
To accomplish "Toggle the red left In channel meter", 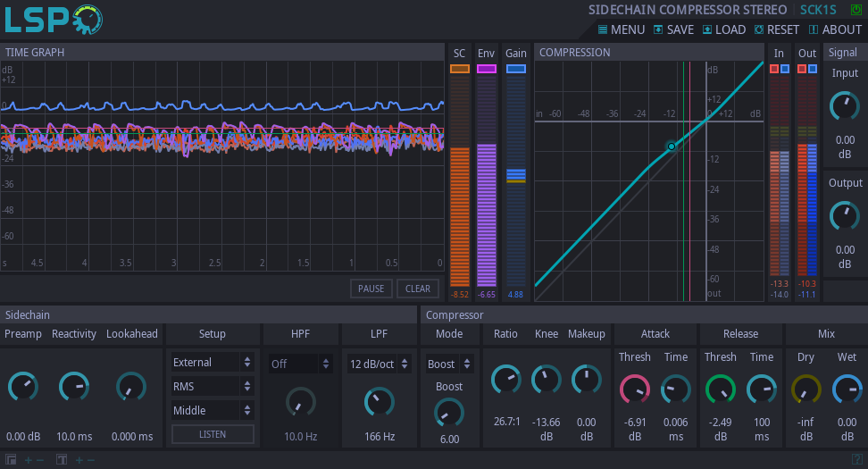I will [774, 69].
